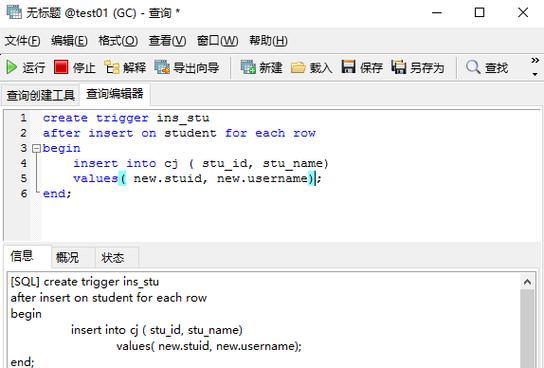Click the Load (载入) folder icon
544x368 pixels.
pyautogui.click(x=298, y=68)
